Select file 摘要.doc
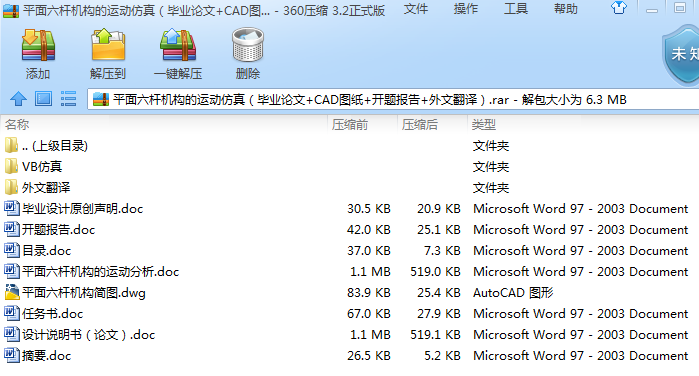699x376 pixels. (x=46, y=355)
